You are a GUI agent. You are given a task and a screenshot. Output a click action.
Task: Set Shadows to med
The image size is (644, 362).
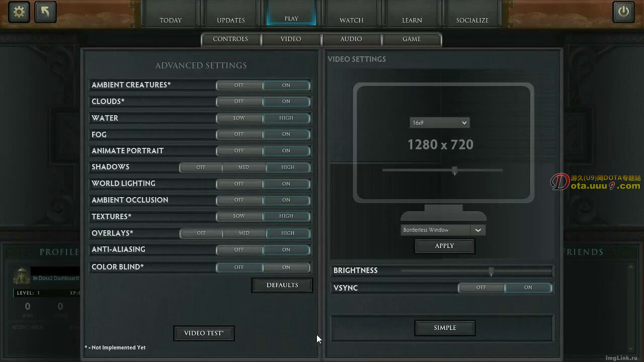(244, 167)
